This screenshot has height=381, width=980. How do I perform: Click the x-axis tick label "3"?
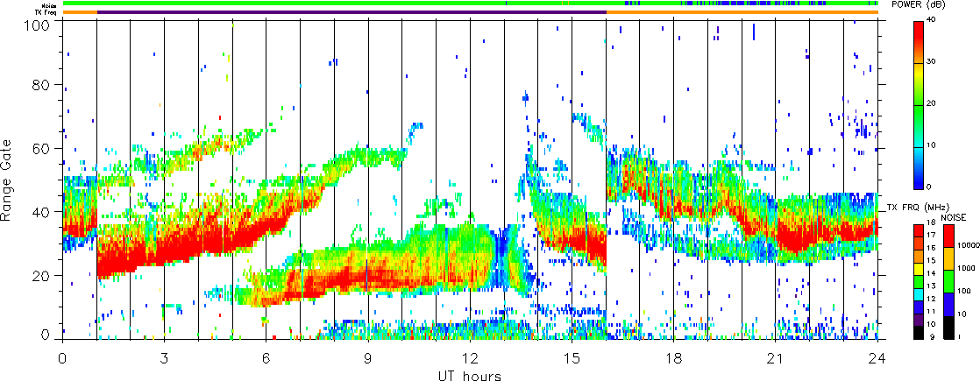tap(165, 358)
